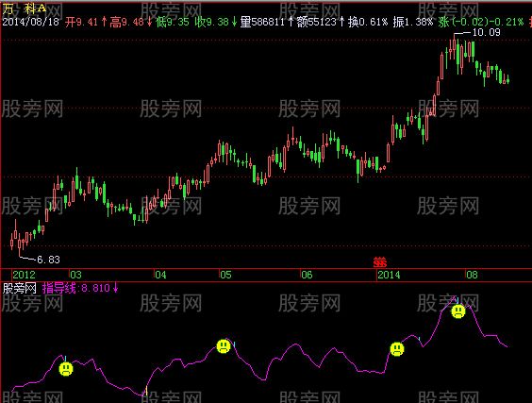
Task: Click the last candlestick on the chart
Action: pos(507,80)
